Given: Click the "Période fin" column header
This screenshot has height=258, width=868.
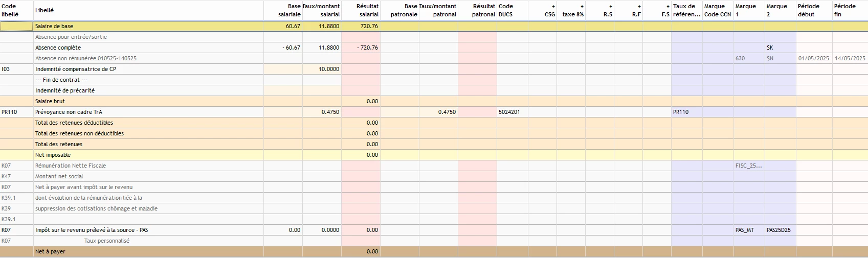Looking at the screenshot, I should [850, 10].
